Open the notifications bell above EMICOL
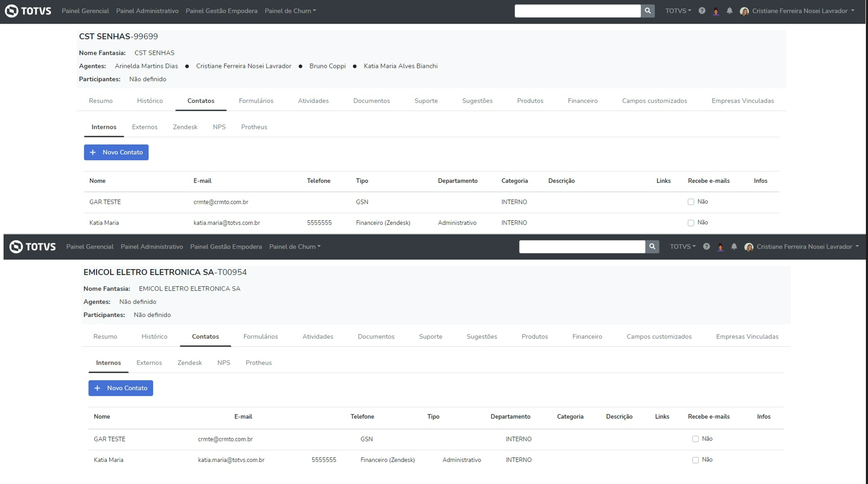 [734, 246]
